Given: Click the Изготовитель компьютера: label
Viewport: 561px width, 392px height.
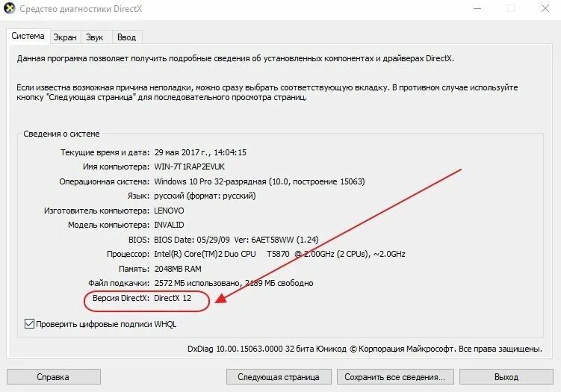Looking at the screenshot, I should pyautogui.click(x=96, y=211).
